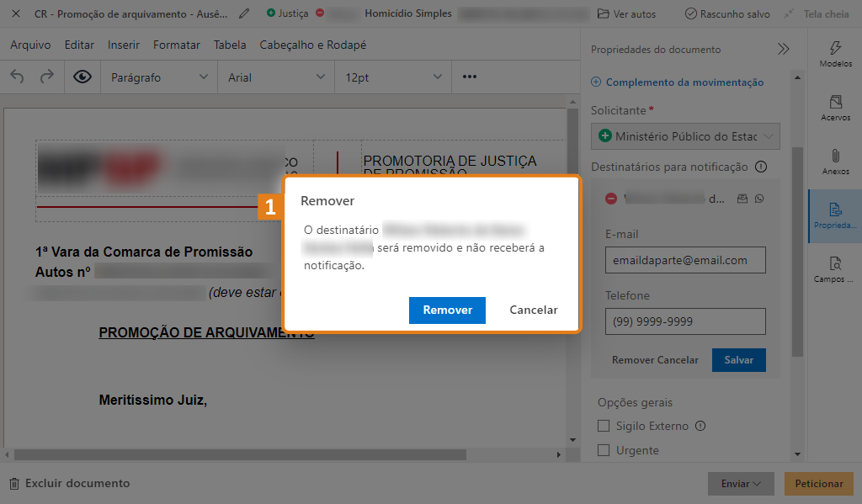Confirm removal with the Remover button
This screenshot has width=862, height=504.
tap(447, 310)
